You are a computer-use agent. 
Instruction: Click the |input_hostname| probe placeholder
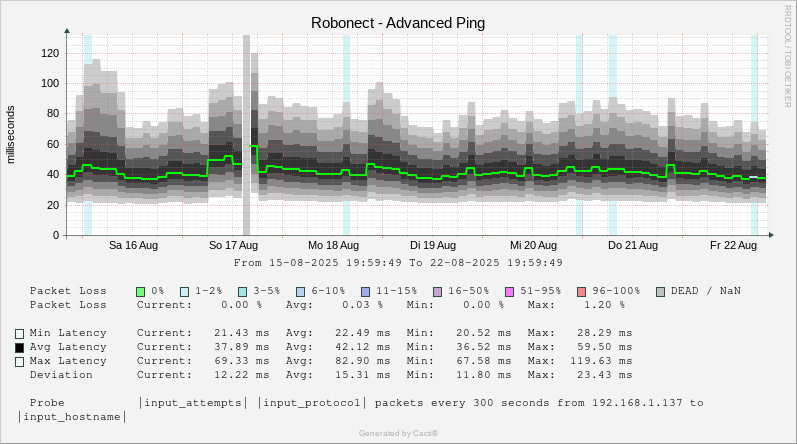(x=72, y=417)
